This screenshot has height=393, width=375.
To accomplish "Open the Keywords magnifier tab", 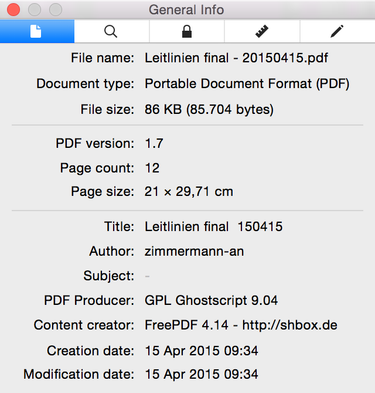I will point(111,31).
